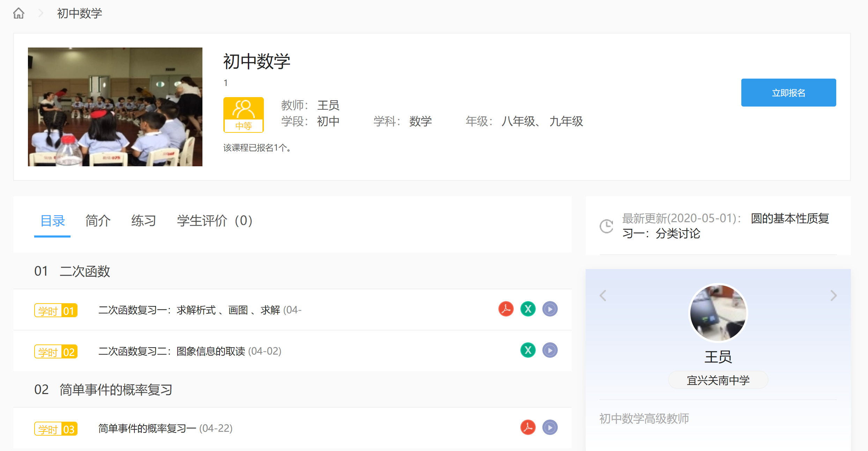868x451 pixels.
Task: Click grade text 八年级、九年级
Action: coord(542,121)
